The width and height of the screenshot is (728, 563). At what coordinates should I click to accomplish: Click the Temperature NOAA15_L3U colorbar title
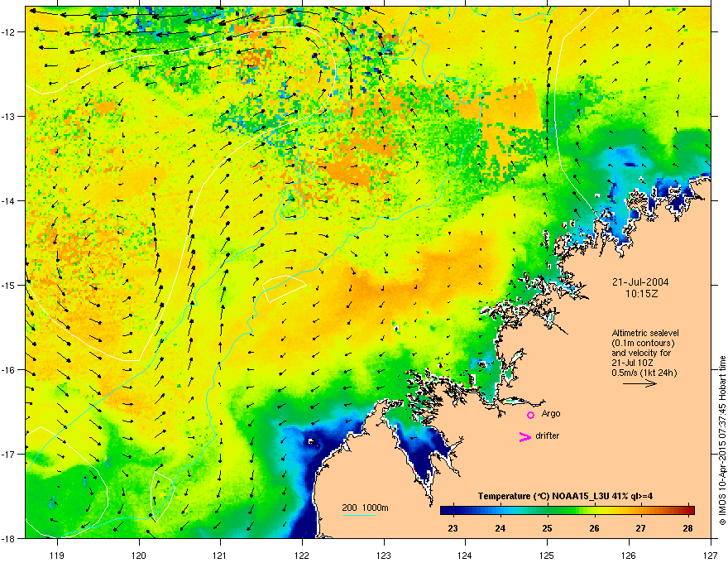pos(565,496)
